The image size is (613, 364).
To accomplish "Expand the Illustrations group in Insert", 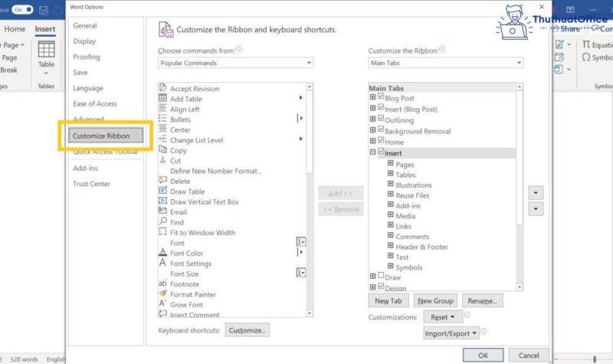I will pos(391,185).
